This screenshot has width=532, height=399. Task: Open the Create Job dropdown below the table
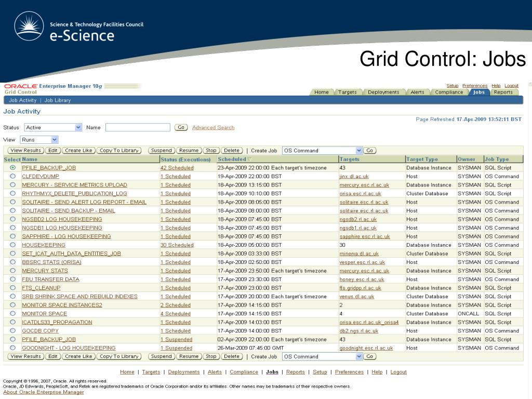coord(322,356)
